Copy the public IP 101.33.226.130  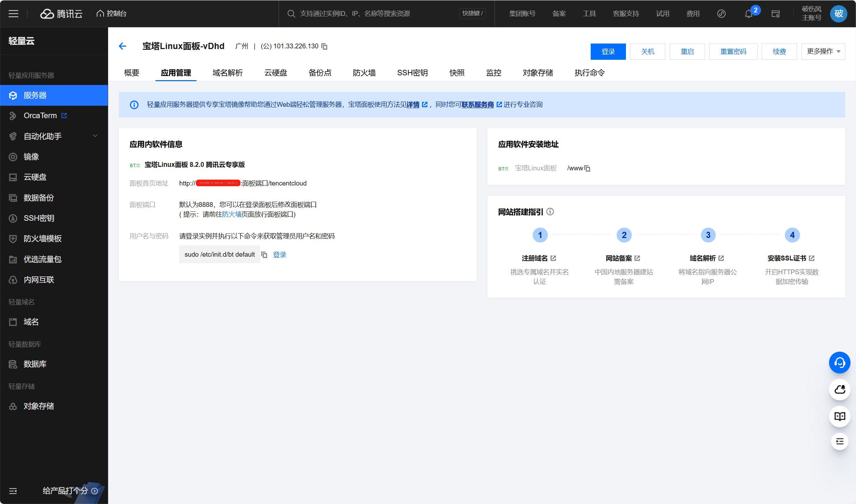[324, 46]
